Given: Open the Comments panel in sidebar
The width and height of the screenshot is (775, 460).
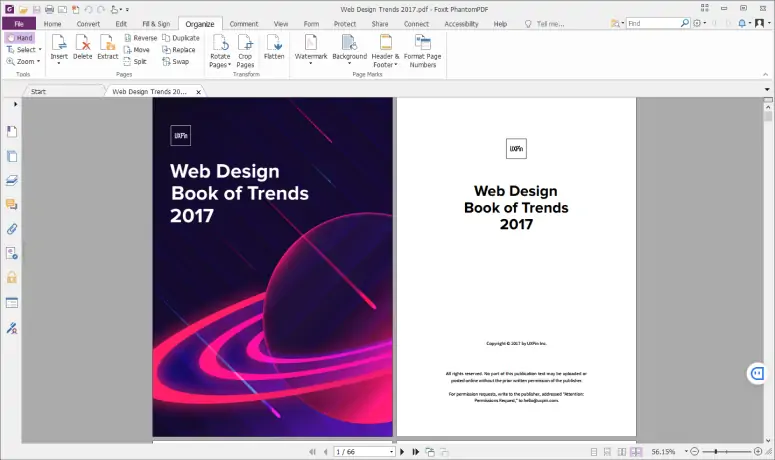Looking at the screenshot, I should pyautogui.click(x=12, y=205).
